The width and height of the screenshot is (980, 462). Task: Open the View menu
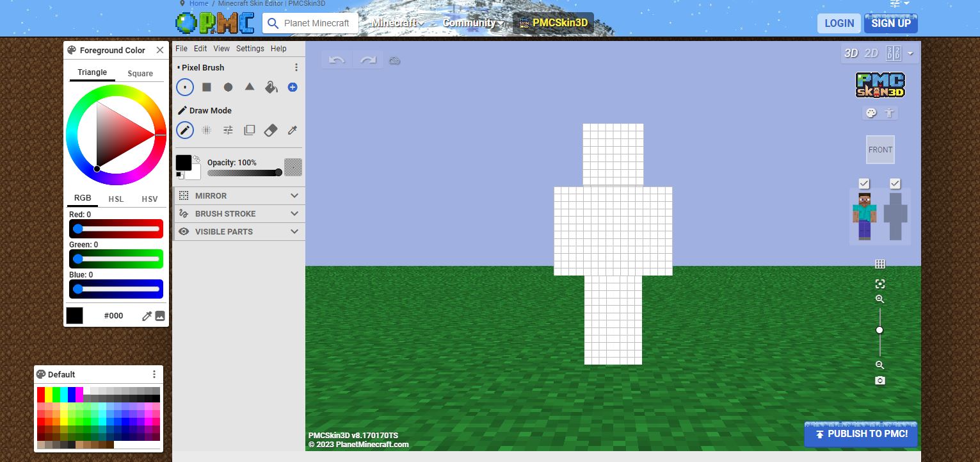click(221, 49)
